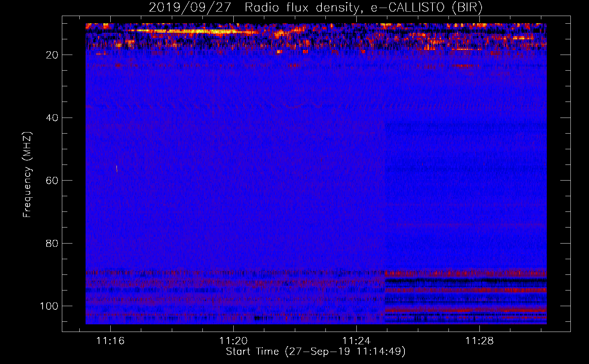Click the 20 MHz frequency tick label
Screen dimensions: 589x364
(x=52, y=55)
